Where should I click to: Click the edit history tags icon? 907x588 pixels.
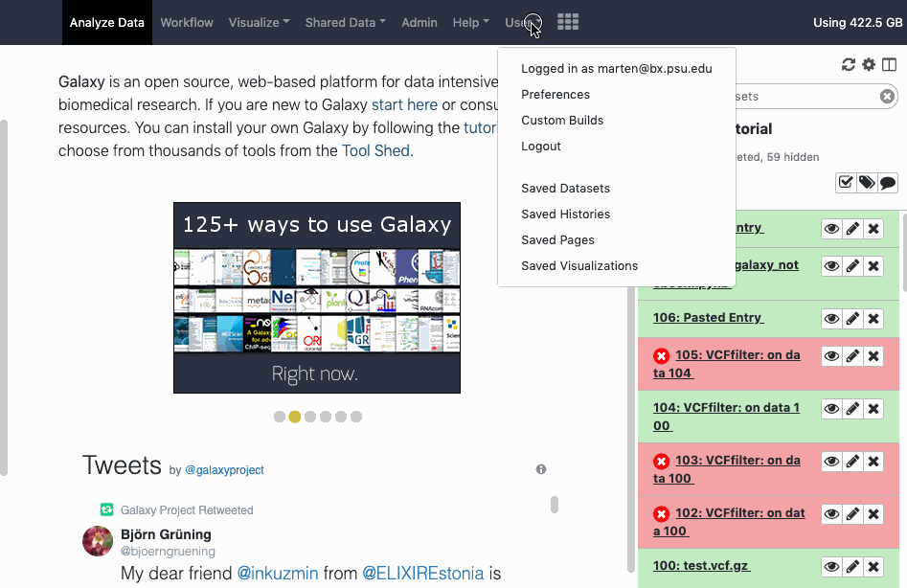[x=867, y=182]
